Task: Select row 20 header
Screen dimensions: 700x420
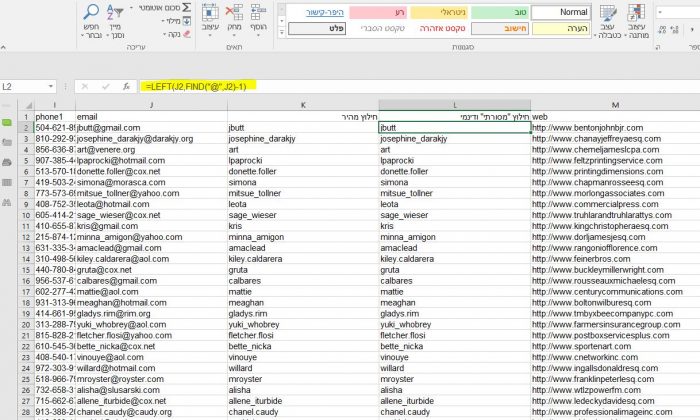Action: click(26, 324)
